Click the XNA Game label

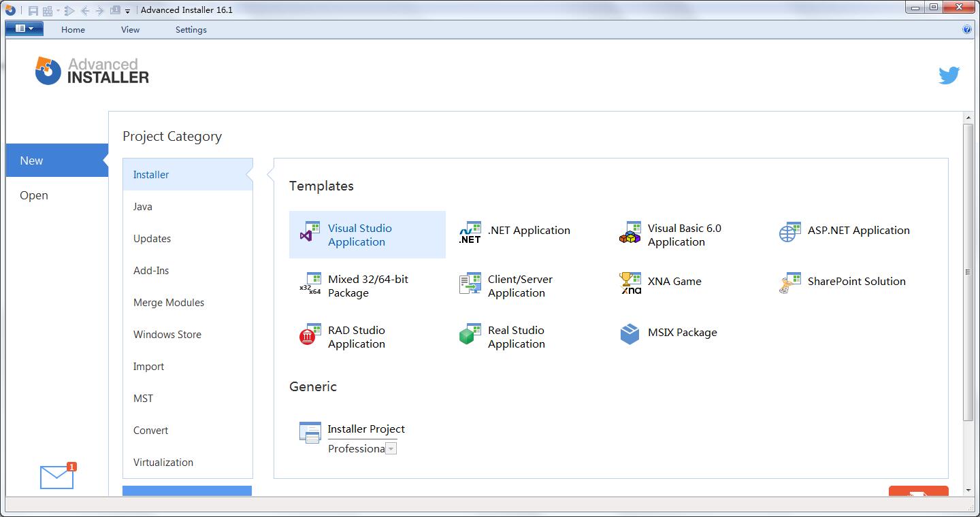pyautogui.click(x=674, y=282)
